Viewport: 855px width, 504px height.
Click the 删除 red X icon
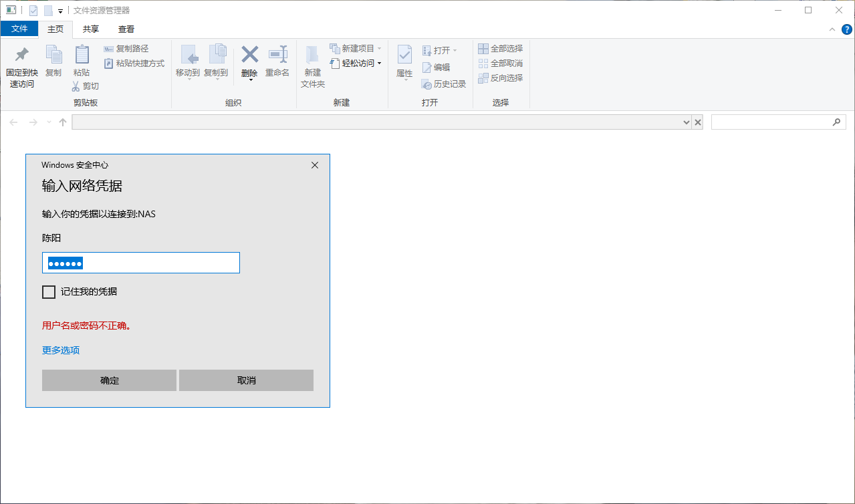tap(249, 54)
